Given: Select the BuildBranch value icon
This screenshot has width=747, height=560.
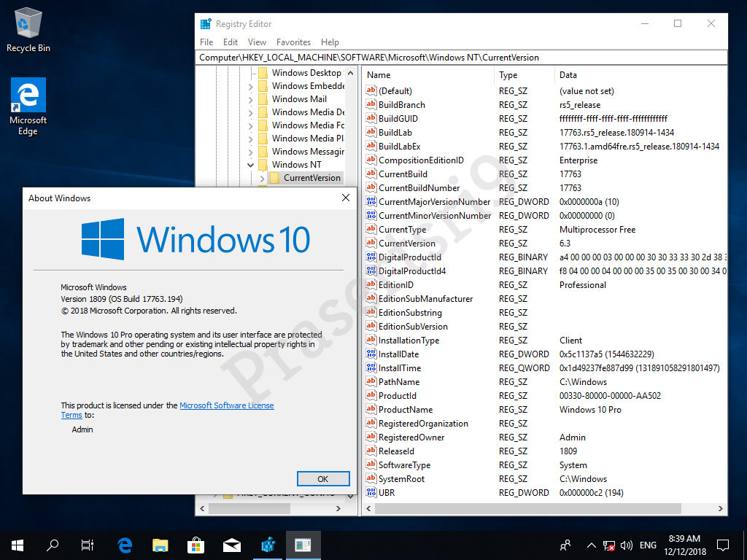Looking at the screenshot, I should (x=371, y=104).
